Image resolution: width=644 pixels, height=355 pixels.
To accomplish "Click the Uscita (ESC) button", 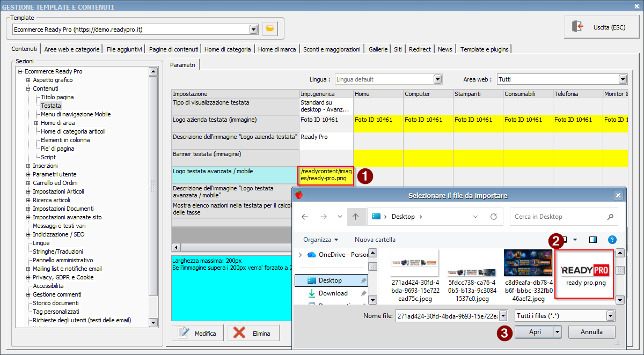I will point(601,27).
